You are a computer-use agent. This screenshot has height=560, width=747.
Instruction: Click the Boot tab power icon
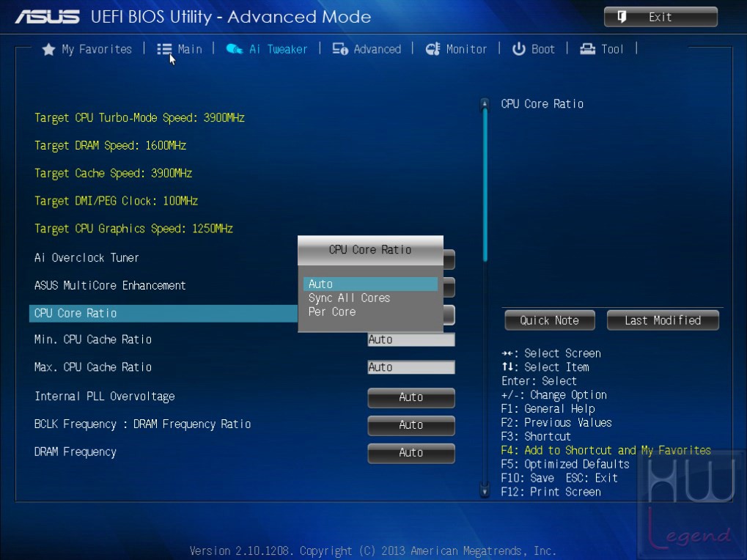[519, 49]
